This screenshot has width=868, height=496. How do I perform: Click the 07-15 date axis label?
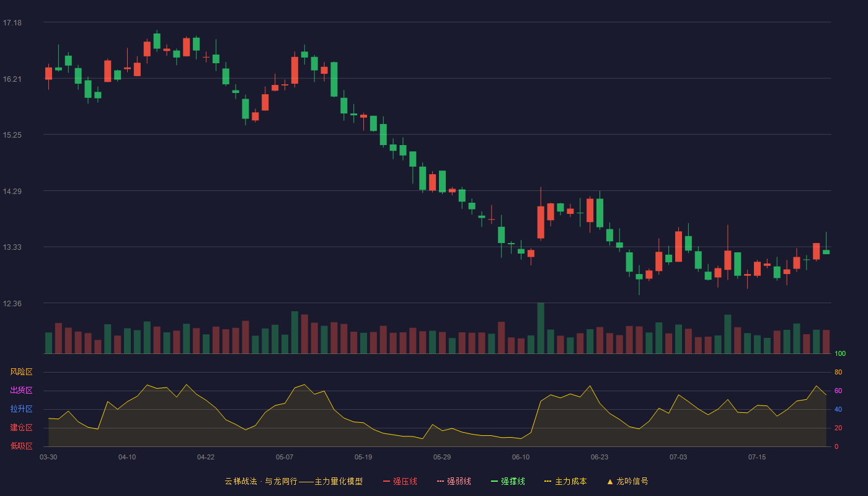tap(757, 457)
